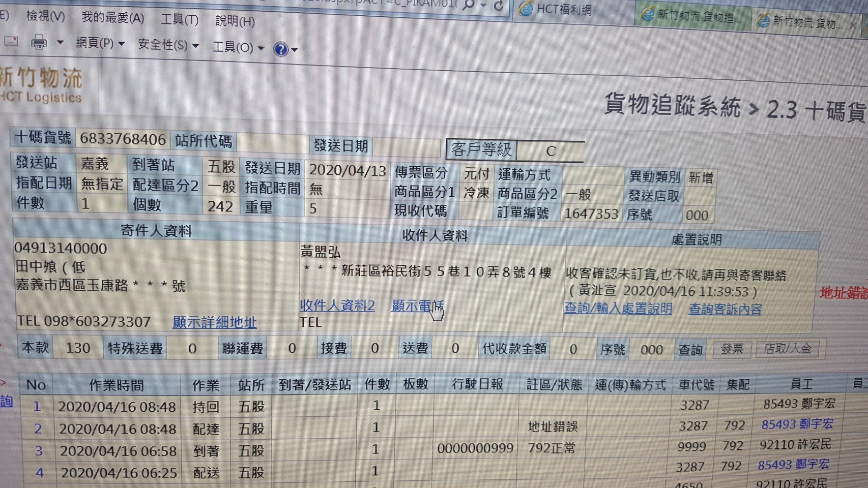The height and width of the screenshot is (488, 868).
Task: Click the timestamp 2020/04/16 06:25
Action: coord(119,473)
